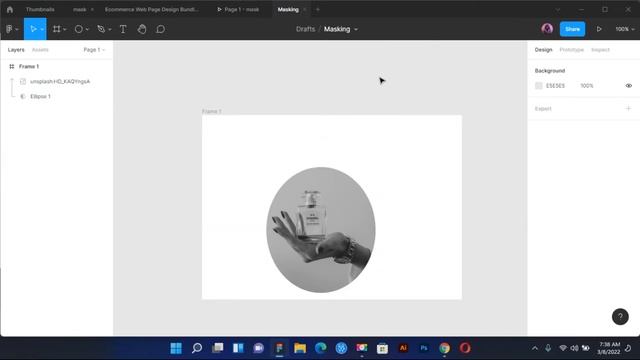Select the Move tool
640x360 pixels.
(x=33, y=29)
